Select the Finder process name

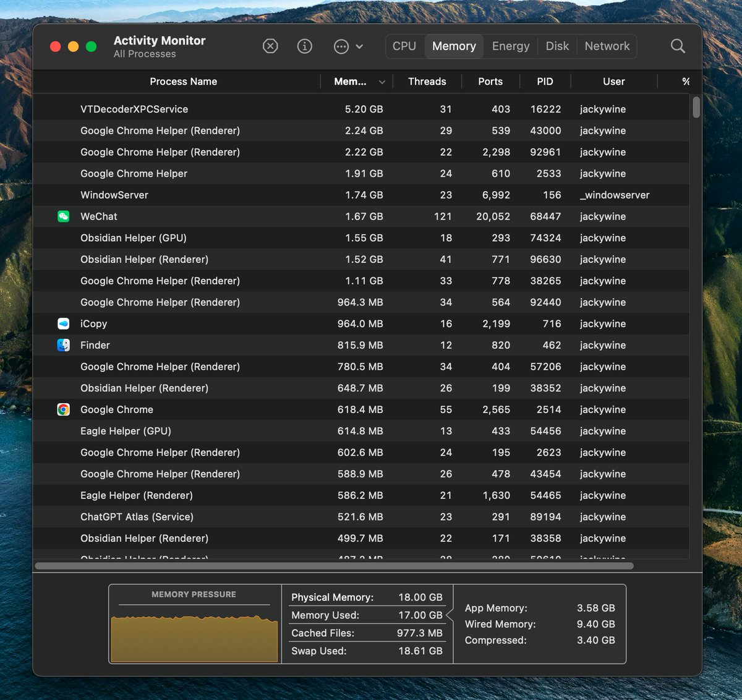click(x=95, y=345)
